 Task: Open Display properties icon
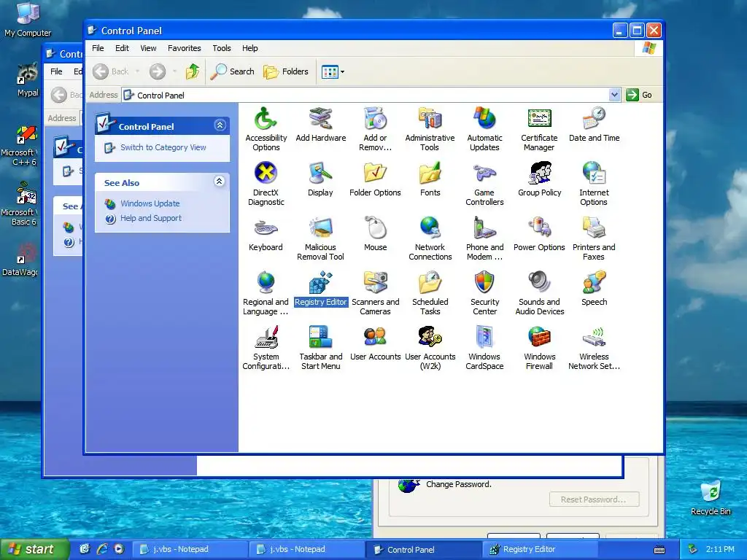320,179
